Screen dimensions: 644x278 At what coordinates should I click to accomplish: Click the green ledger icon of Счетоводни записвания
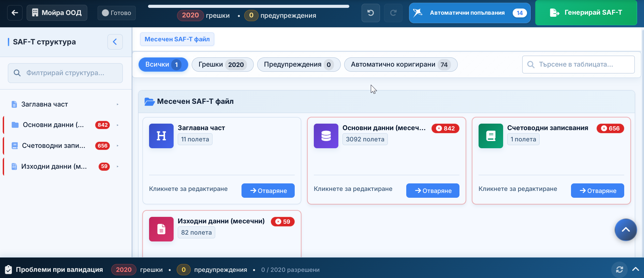(x=491, y=136)
